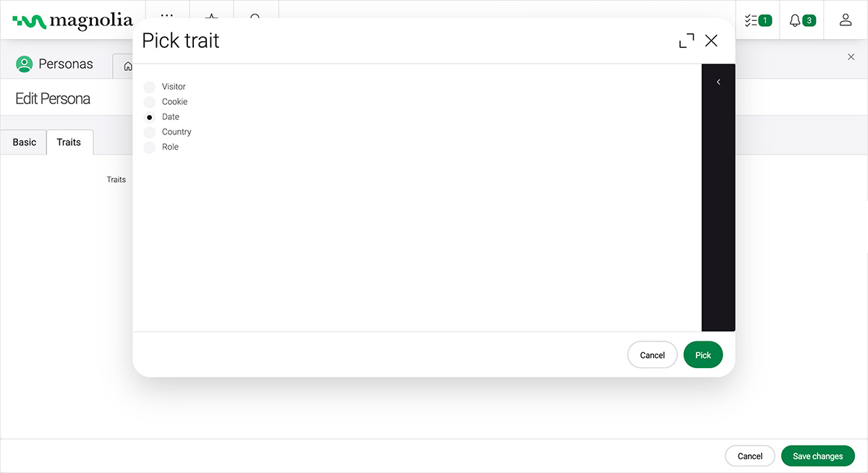
Task: Click the Personas app icon
Action: click(x=25, y=64)
